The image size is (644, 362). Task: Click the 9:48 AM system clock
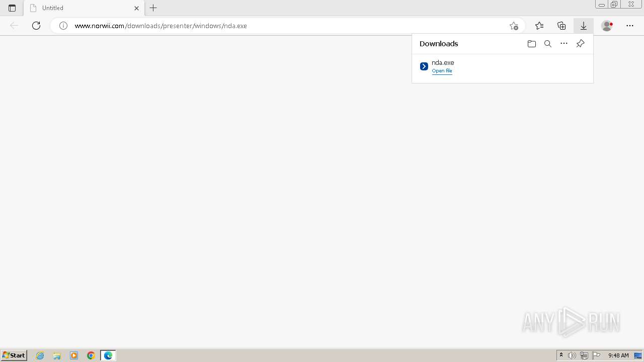(618, 355)
